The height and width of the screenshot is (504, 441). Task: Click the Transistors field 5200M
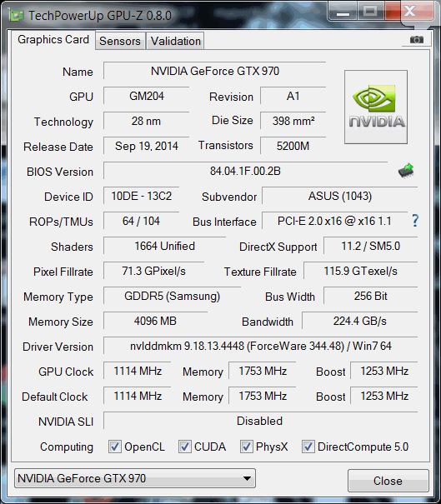pos(293,146)
